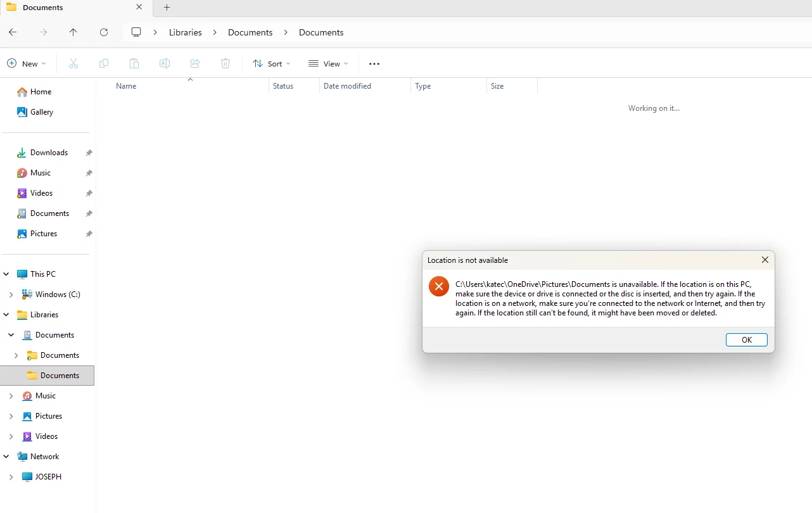Open a new tab with plus button
The image size is (812, 513).
[167, 8]
